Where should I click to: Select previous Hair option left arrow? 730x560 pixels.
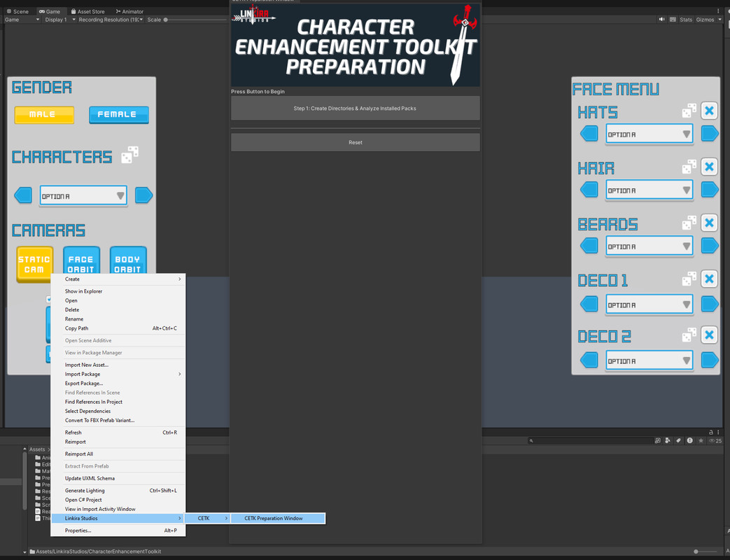tap(589, 190)
